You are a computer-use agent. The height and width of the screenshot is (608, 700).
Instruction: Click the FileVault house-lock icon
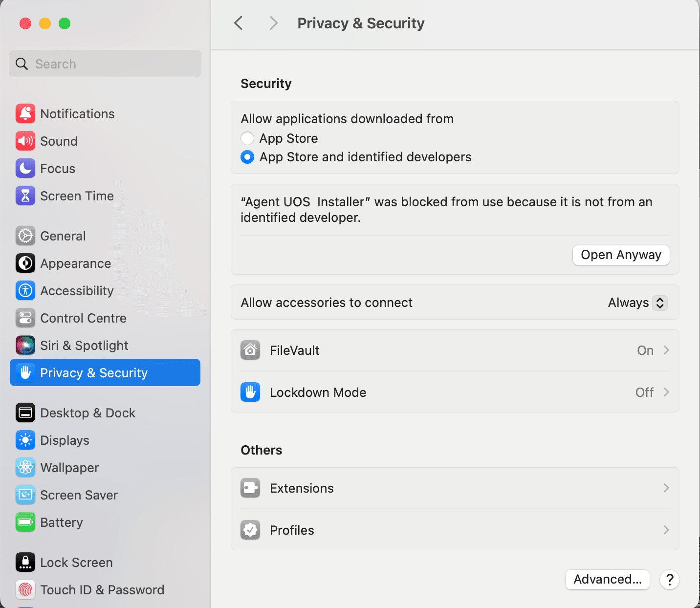pos(250,350)
